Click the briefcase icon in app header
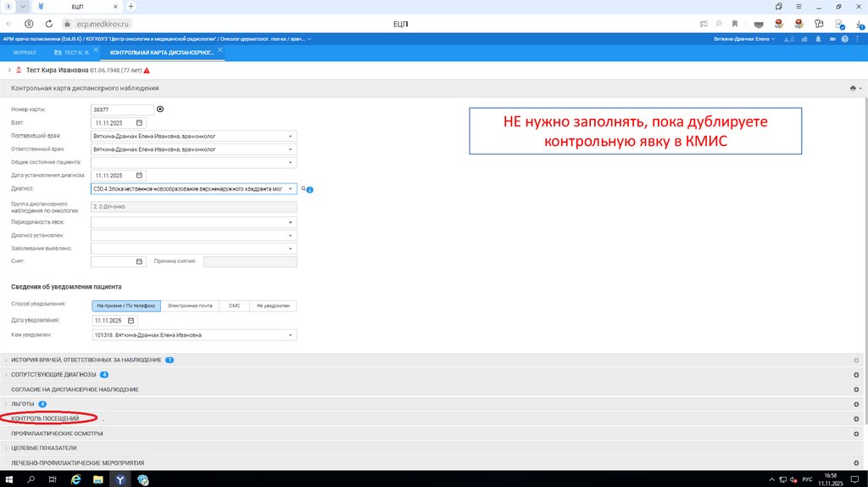 (x=804, y=39)
